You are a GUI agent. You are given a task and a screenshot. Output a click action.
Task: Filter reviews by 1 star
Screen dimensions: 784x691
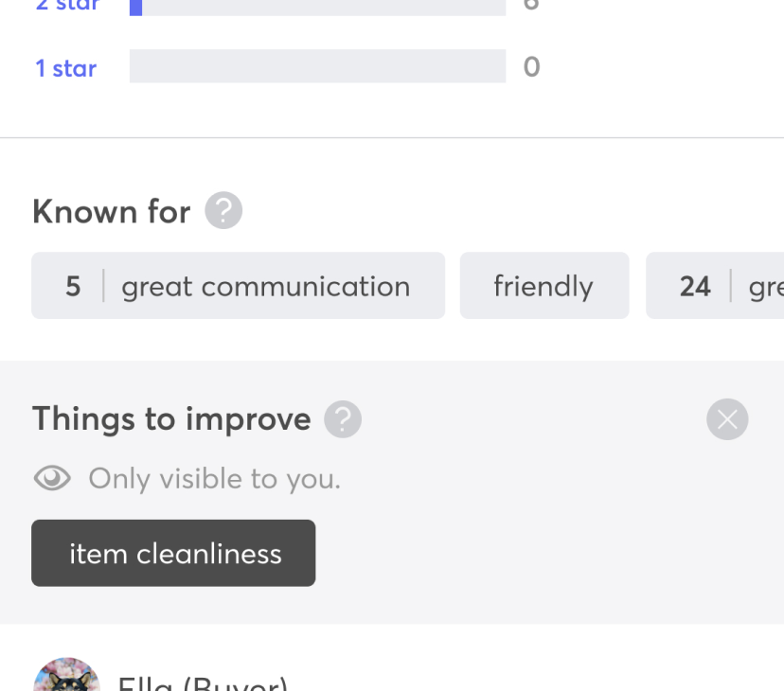click(65, 68)
